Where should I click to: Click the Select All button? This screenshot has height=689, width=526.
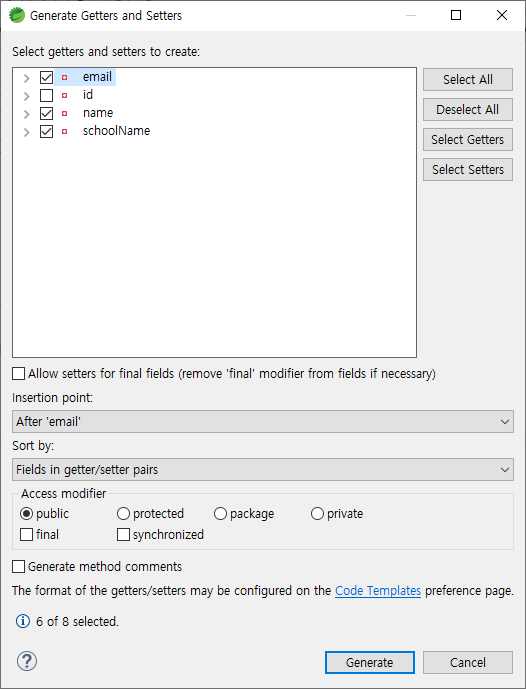coord(468,80)
